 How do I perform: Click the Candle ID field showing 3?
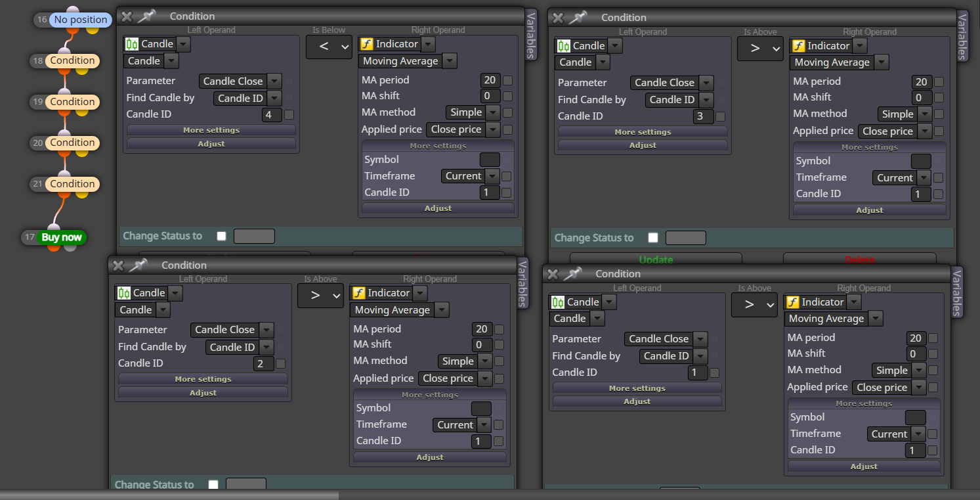703,116
